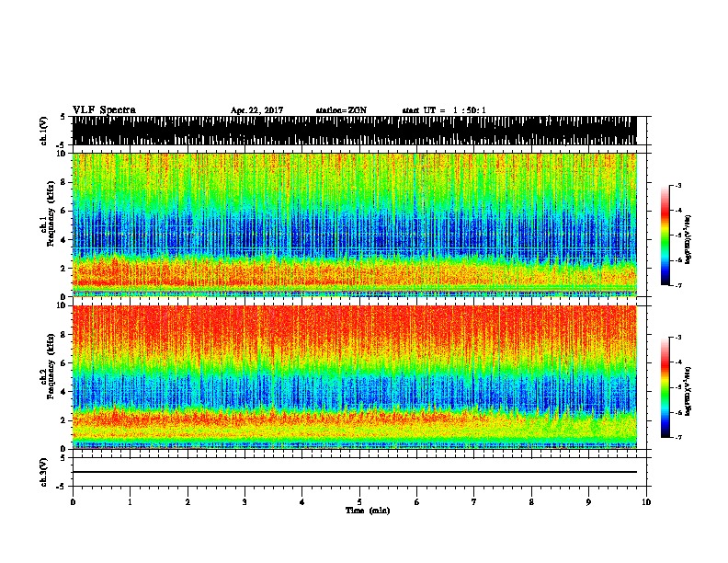728x563 pixels.
Task: Click the "6" kHz tick on ch.2 axis
Action: pos(64,362)
